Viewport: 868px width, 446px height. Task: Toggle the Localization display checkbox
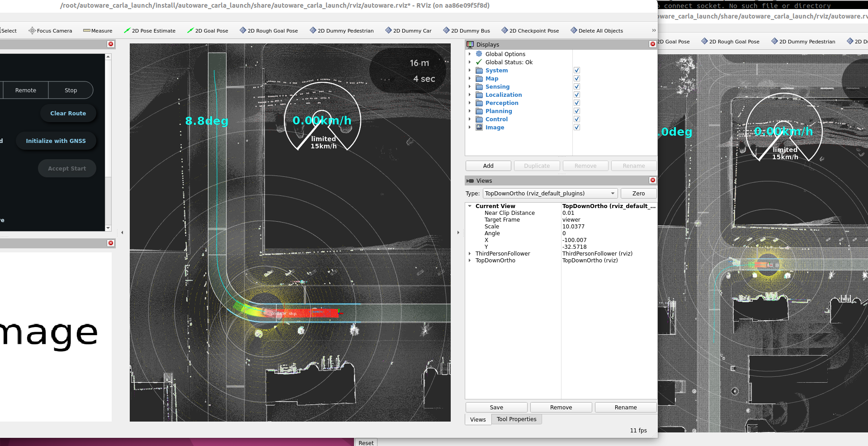coord(577,95)
